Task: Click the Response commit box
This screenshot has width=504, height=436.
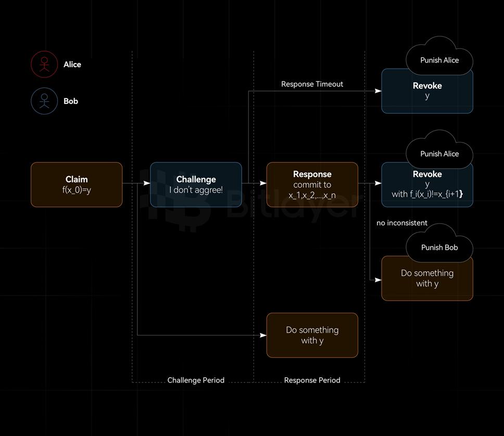Action: (x=312, y=185)
